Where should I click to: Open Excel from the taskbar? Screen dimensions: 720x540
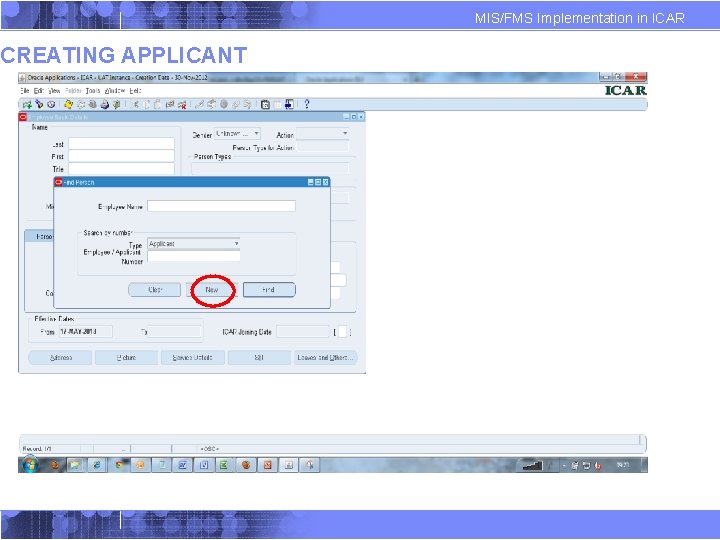224,465
